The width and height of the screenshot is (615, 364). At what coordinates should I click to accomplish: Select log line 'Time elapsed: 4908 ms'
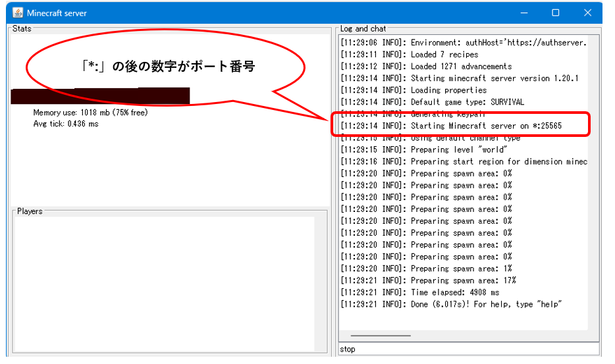pos(419,292)
